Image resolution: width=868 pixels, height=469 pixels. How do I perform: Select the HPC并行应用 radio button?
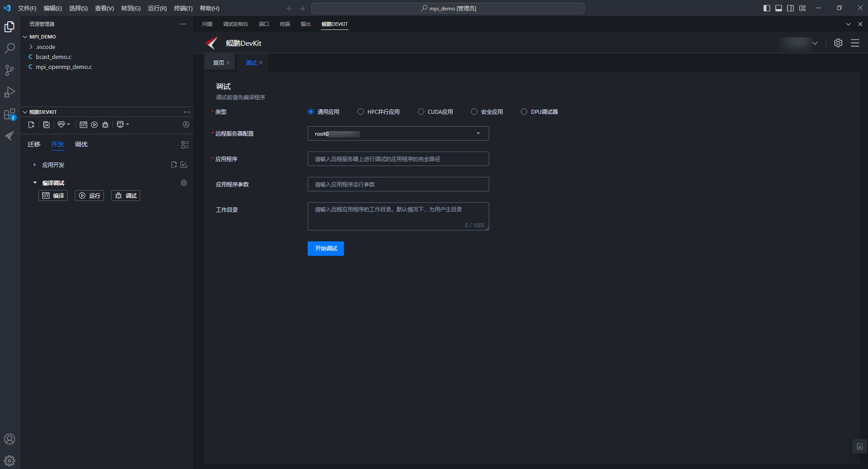pos(361,112)
